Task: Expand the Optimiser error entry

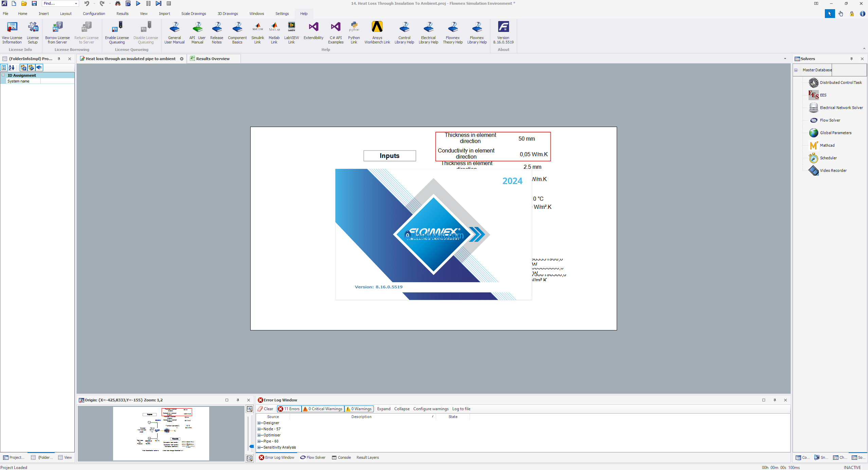Action: point(259,435)
